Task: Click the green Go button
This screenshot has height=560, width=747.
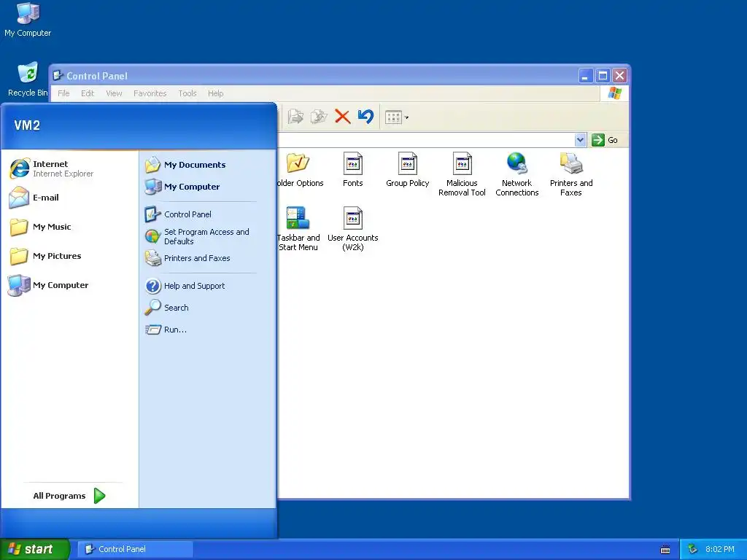Action: point(605,140)
